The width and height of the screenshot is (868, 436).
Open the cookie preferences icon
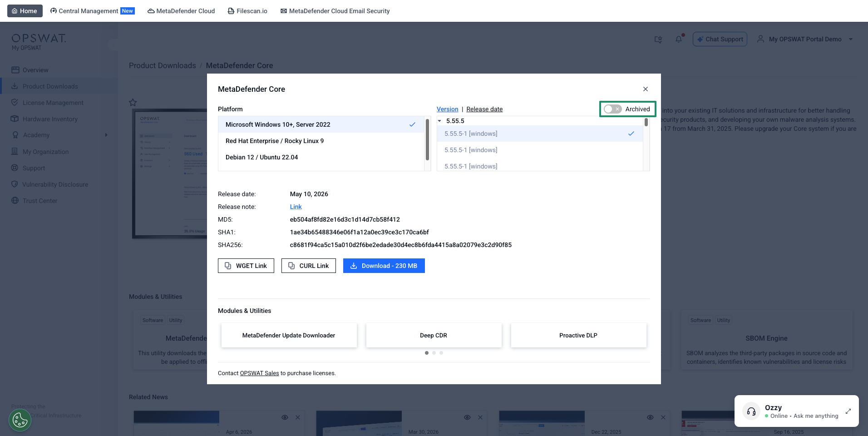(20, 420)
